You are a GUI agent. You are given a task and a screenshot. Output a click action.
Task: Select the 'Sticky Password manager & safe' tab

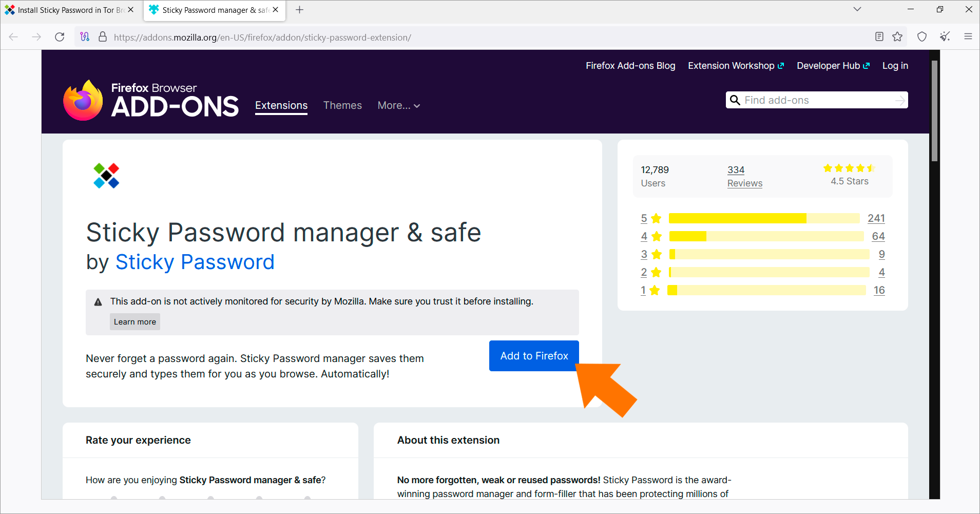[x=215, y=10]
